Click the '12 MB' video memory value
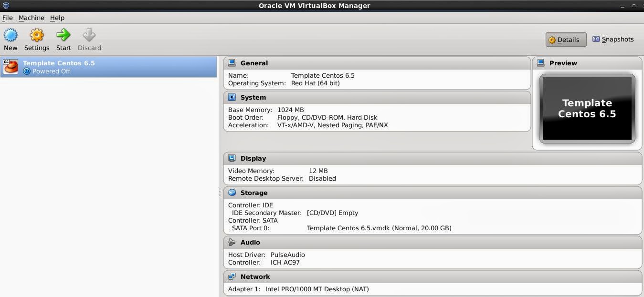The height and width of the screenshot is (297, 644). pos(318,171)
